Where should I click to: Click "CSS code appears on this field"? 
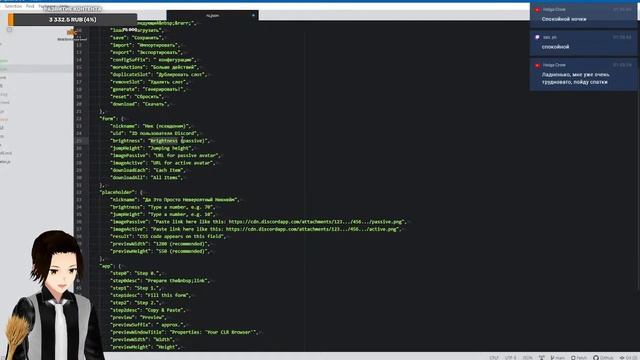coord(180,236)
